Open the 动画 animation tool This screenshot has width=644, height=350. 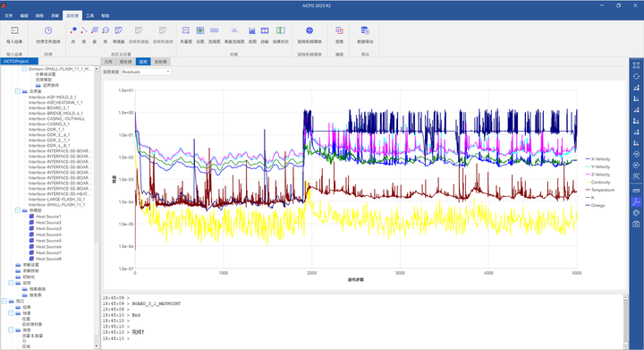265,30
